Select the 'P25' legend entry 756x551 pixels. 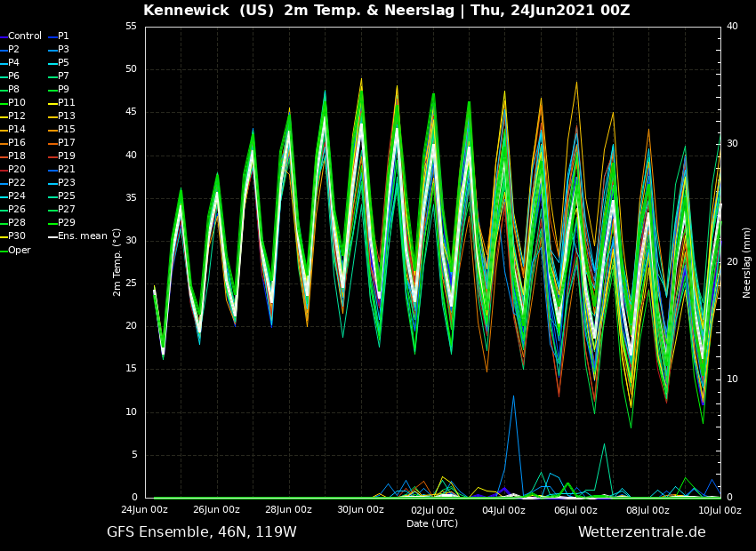62,196
